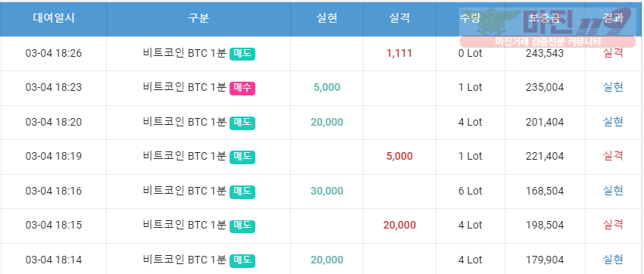The image size is (644, 274).
Task: Click the green 30,000 realized amount
Action: (x=327, y=191)
